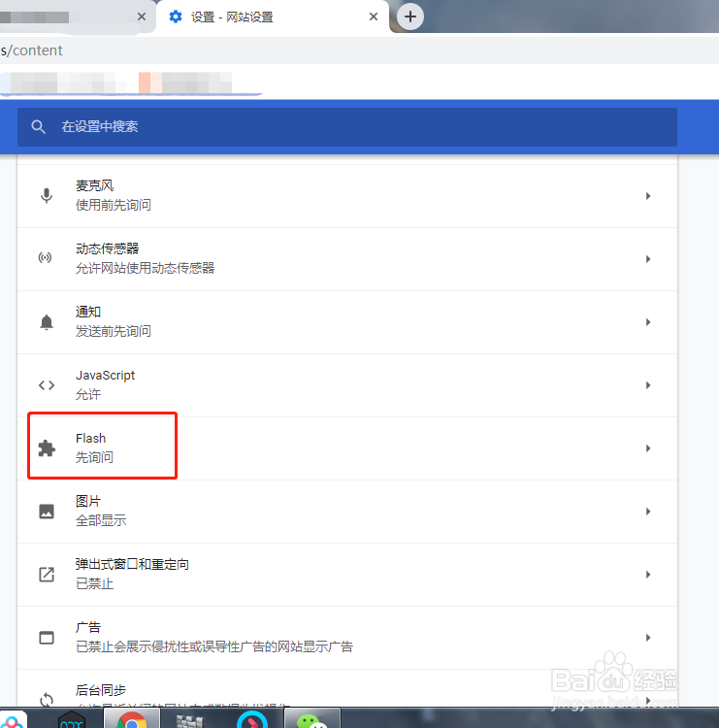Screen dimensions: 719x728
Task: Open the JavaScript settings label
Action: pyautogui.click(x=106, y=375)
